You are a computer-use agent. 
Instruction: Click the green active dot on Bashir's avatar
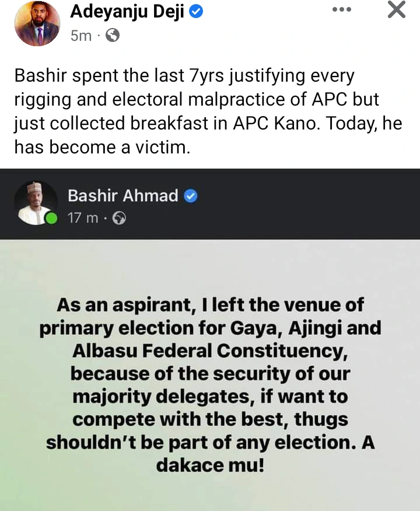(51, 219)
